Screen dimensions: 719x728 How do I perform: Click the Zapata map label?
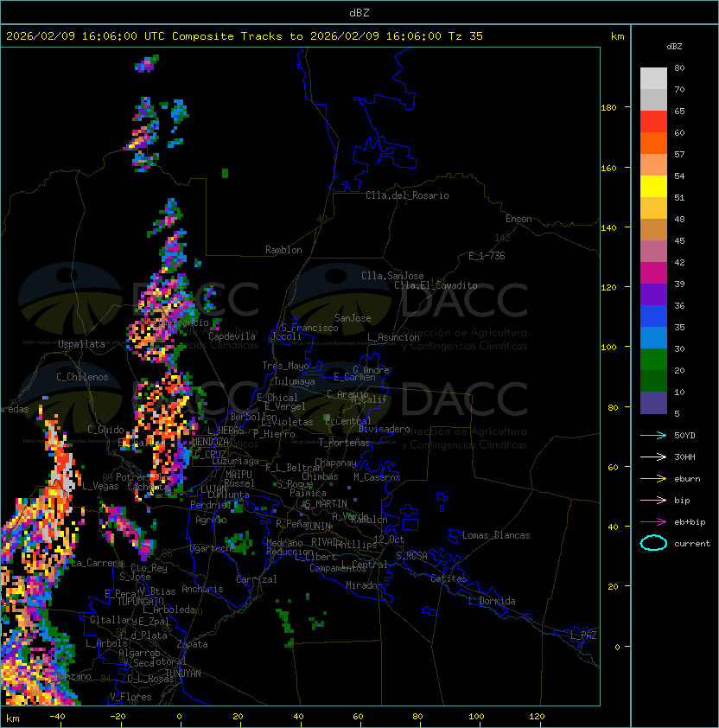[192, 644]
